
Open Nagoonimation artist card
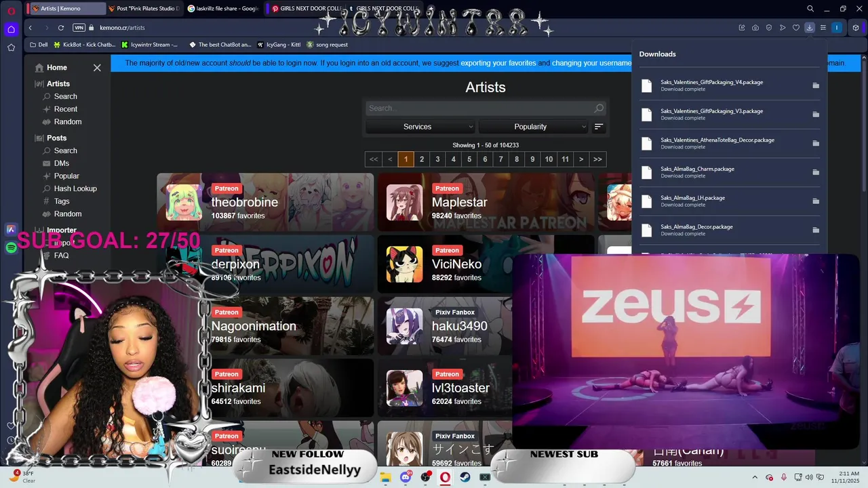pos(265,325)
